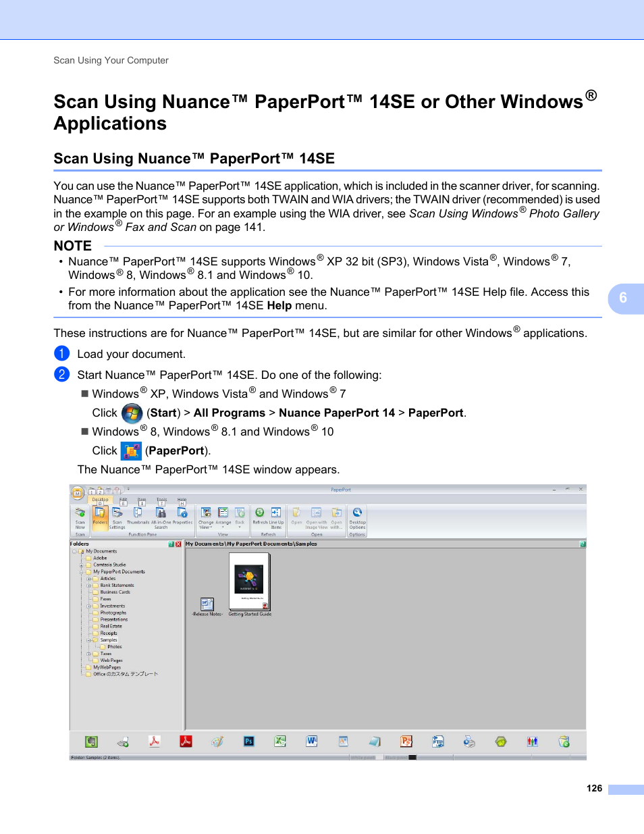Click PowerPoint icon in Send To bar

pyautogui.click(x=406, y=741)
